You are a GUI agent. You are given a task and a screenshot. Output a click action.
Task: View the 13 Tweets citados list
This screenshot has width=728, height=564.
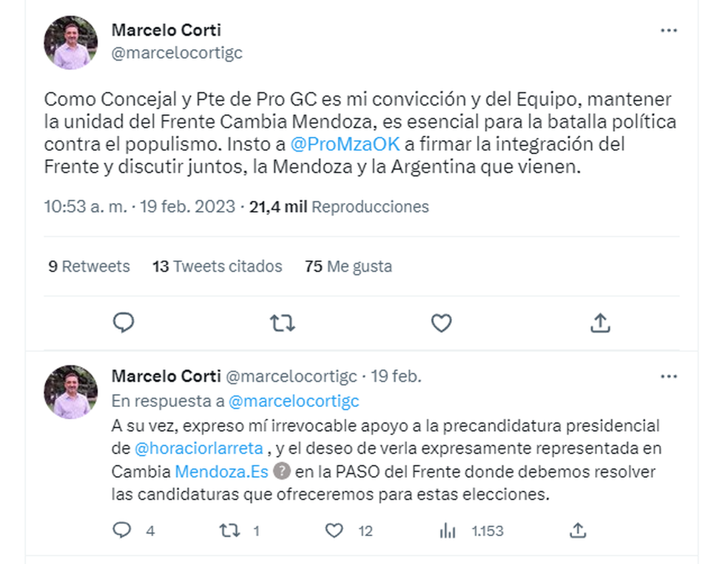click(217, 266)
